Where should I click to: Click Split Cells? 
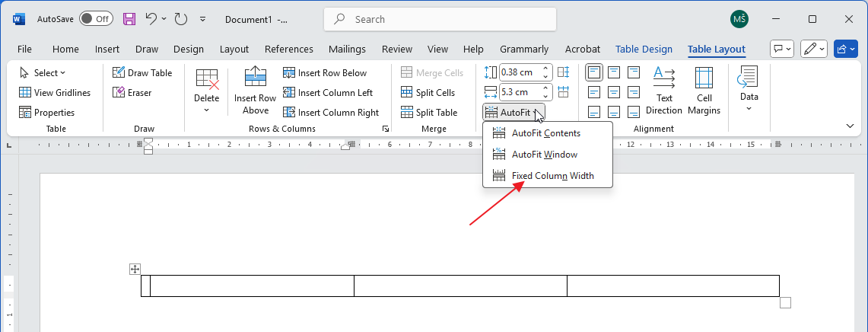click(x=428, y=93)
